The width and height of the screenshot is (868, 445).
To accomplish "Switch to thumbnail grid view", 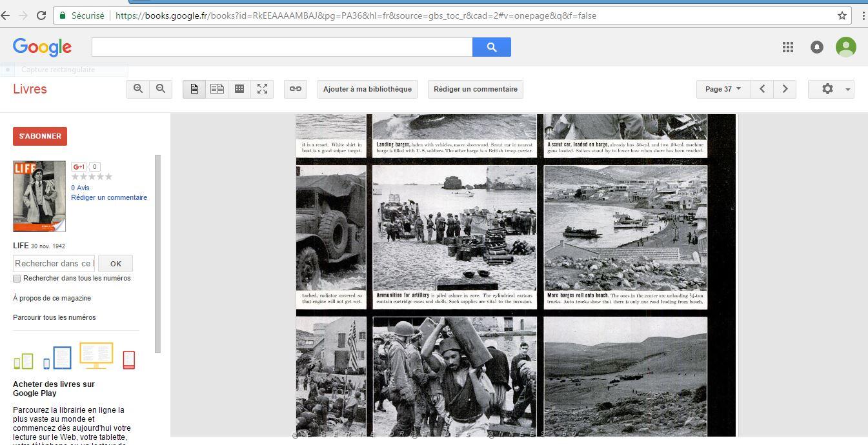I will 239,89.
